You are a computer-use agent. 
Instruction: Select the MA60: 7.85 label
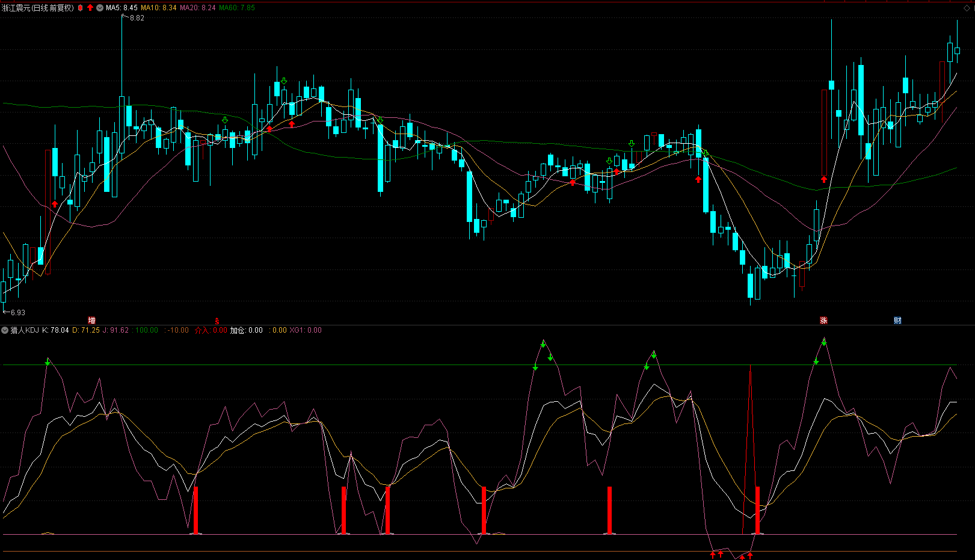pos(237,8)
